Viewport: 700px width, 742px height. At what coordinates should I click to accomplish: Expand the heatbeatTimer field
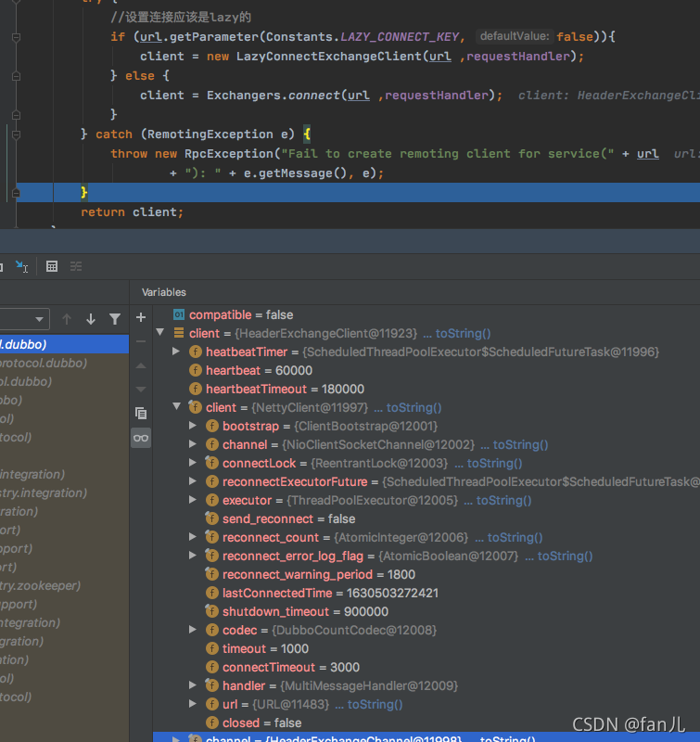(176, 352)
